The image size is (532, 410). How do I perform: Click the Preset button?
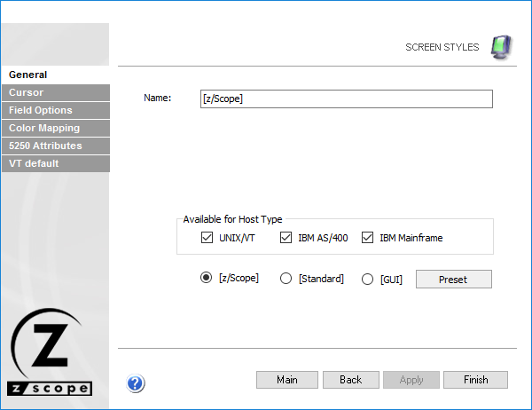pos(454,280)
